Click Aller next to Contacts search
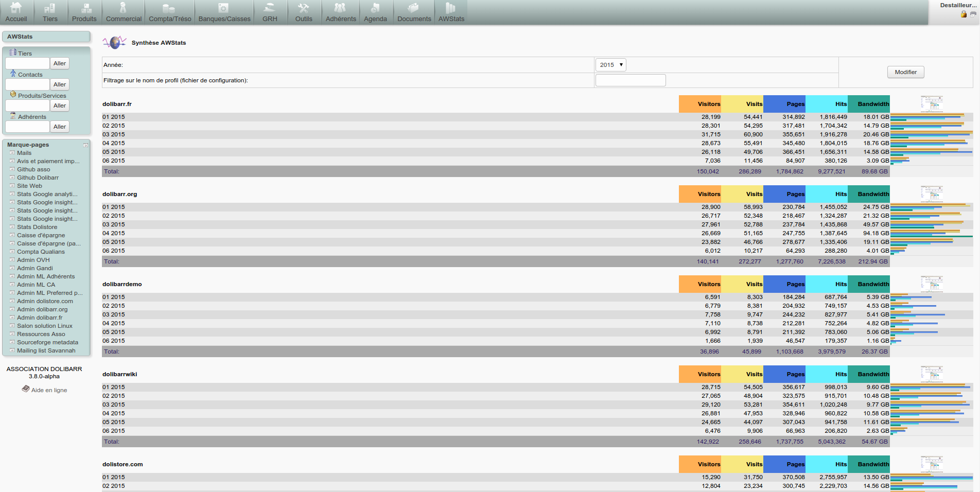The height and width of the screenshot is (492, 980). [x=60, y=84]
